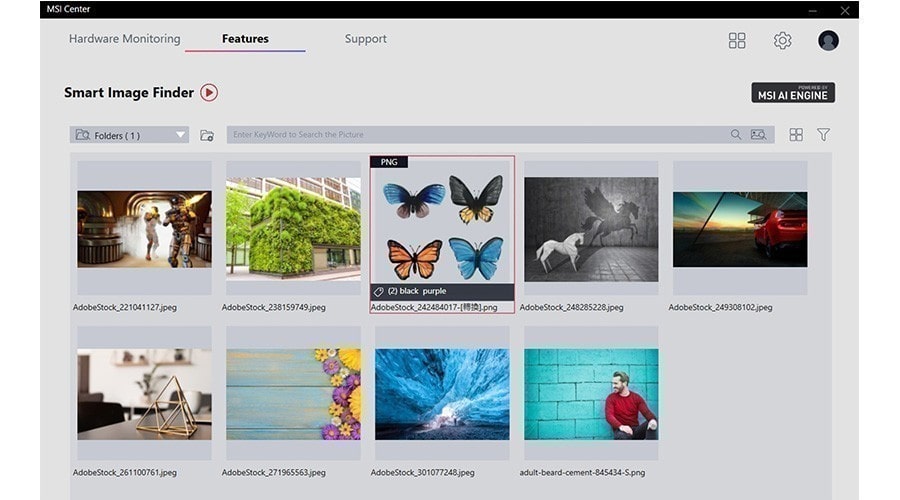Open the settings gear icon
The height and width of the screenshot is (500, 900).
point(782,40)
